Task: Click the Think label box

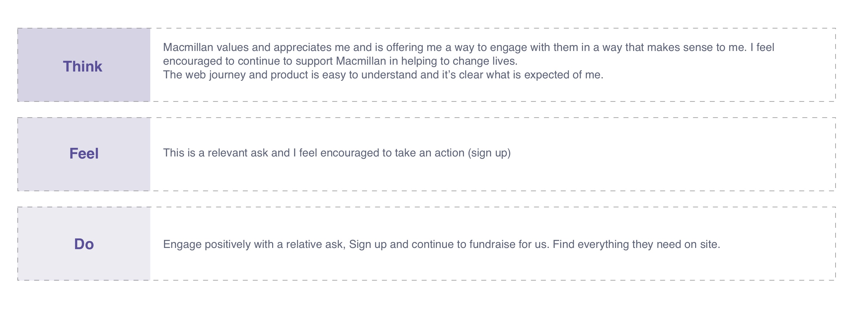Action: 84,65
